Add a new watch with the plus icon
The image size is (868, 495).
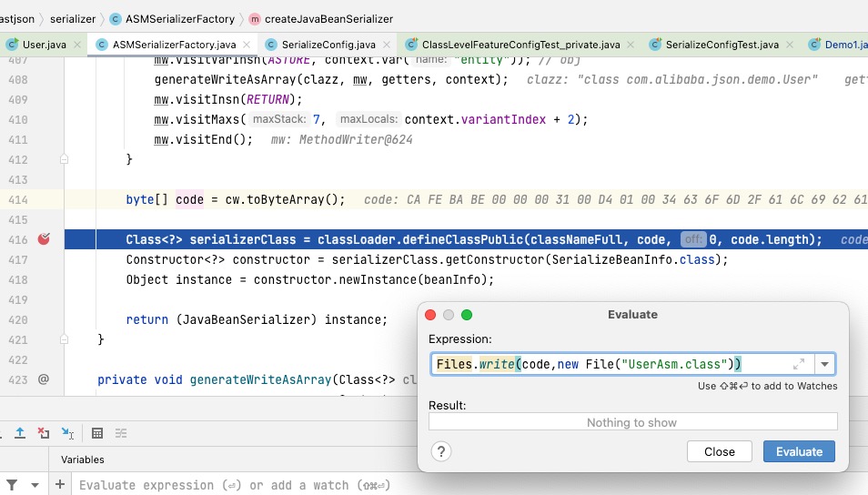point(60,485)
